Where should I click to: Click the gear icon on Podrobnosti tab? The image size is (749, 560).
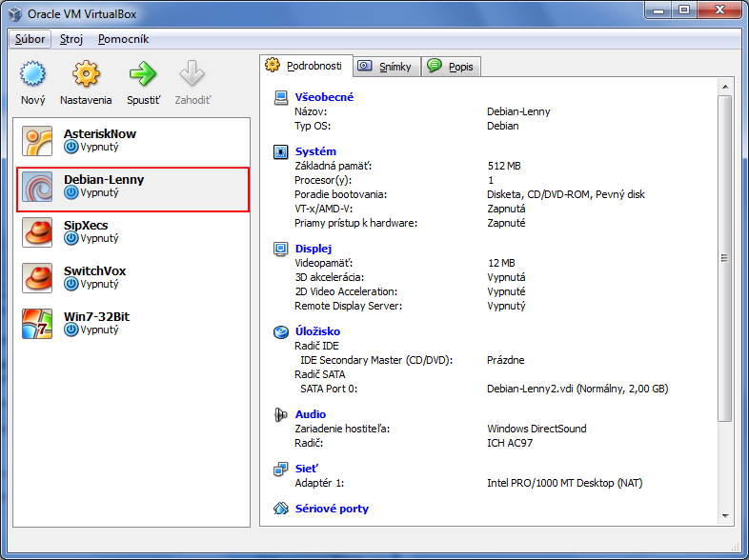[x=273, y=65]
